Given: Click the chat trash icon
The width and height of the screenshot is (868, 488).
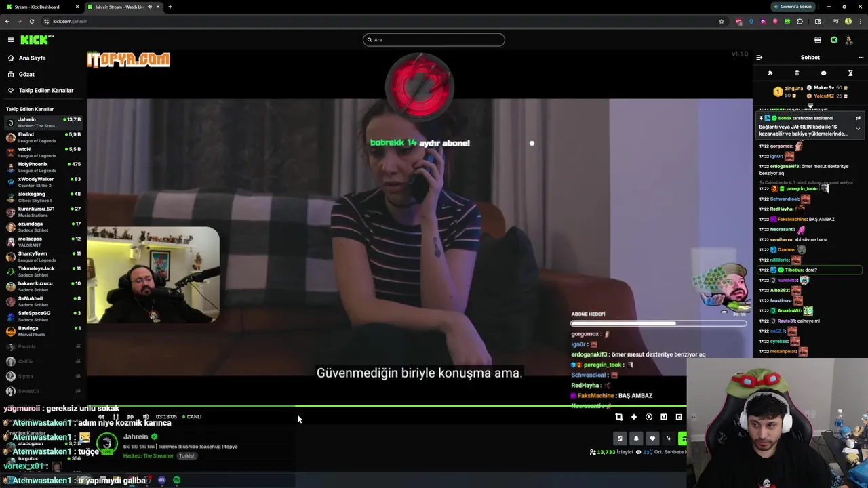Looking at the screenshot, I should click(797, 73).
